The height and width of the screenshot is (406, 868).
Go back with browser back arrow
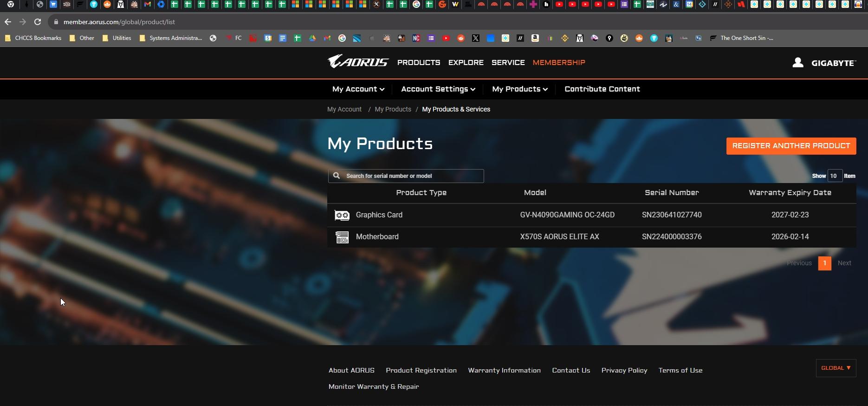pos(8,22)
